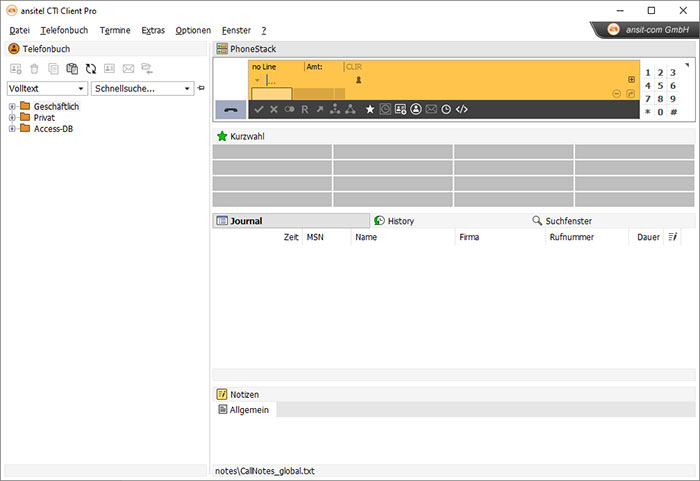Click the ansit-com GmbH logo badge

click(647, 30)
